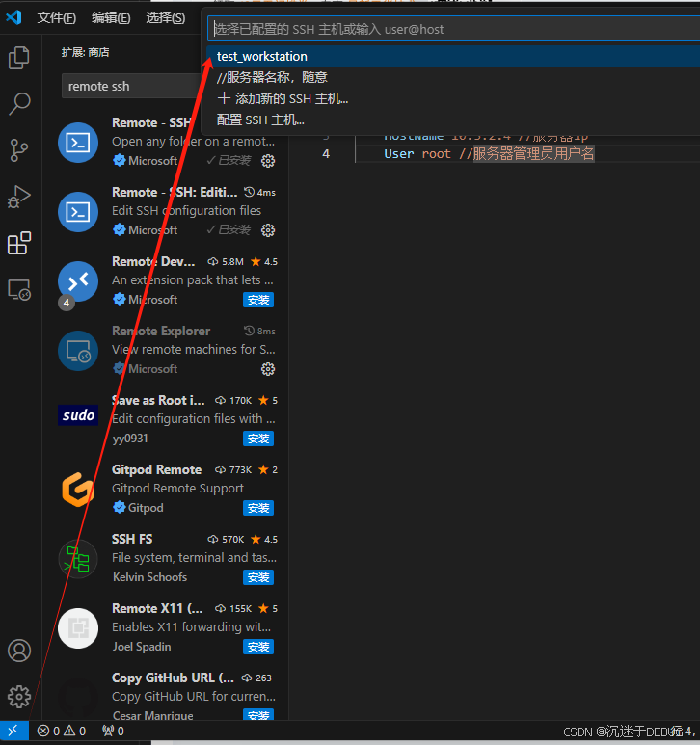Click the Remote X11 extension icon
The image size is (700, 745).
[78, 628]
